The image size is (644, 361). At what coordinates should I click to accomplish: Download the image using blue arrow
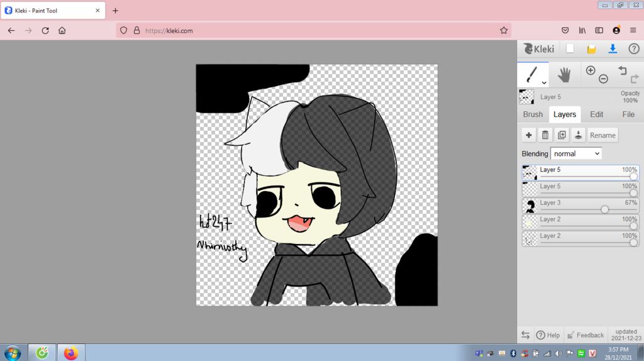[613, 48]
